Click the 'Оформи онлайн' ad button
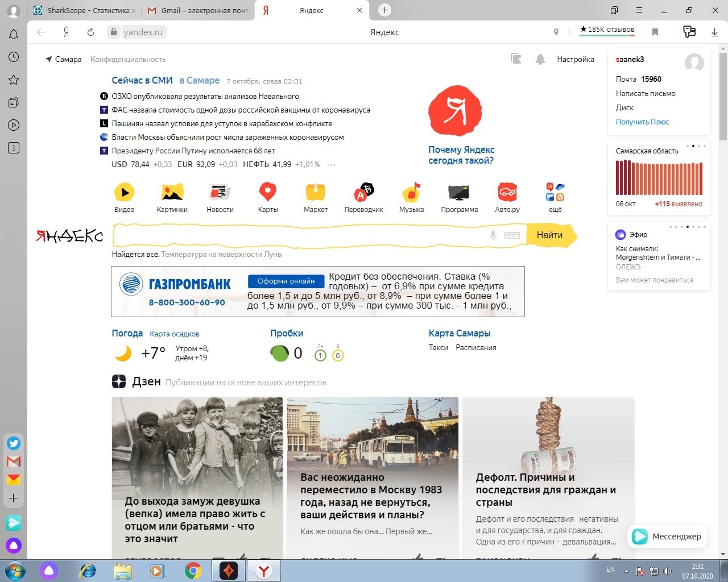Screen dimensions: 728x582 (286, 281)
